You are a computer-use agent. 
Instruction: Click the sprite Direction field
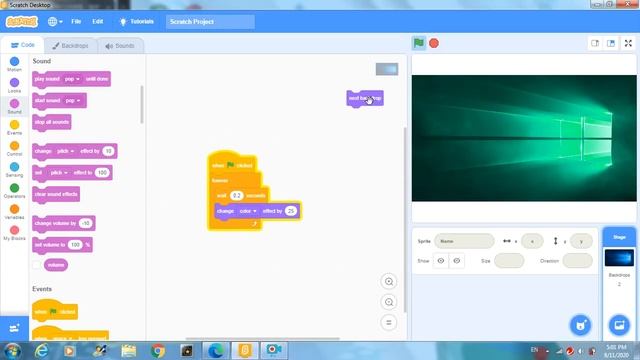click(x=578, y=261)
